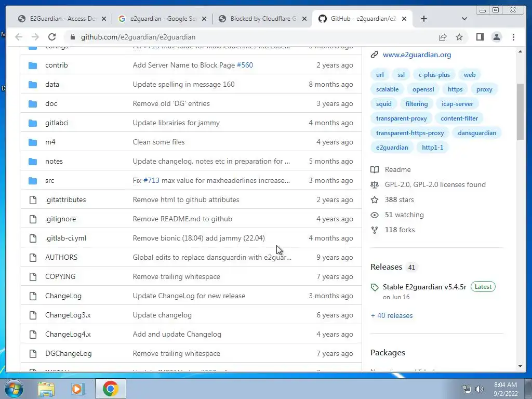Open Chrome's three-dot menu
Screen dimensions: 532x399
point(513,37)
